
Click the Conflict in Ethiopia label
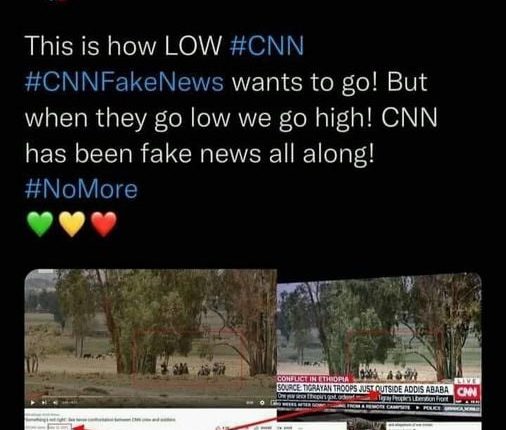pyautogui.click(x=313, y=379)
